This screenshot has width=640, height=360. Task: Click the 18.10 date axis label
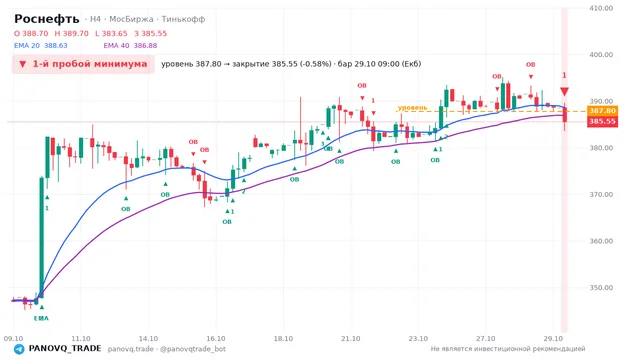[283, 339]
